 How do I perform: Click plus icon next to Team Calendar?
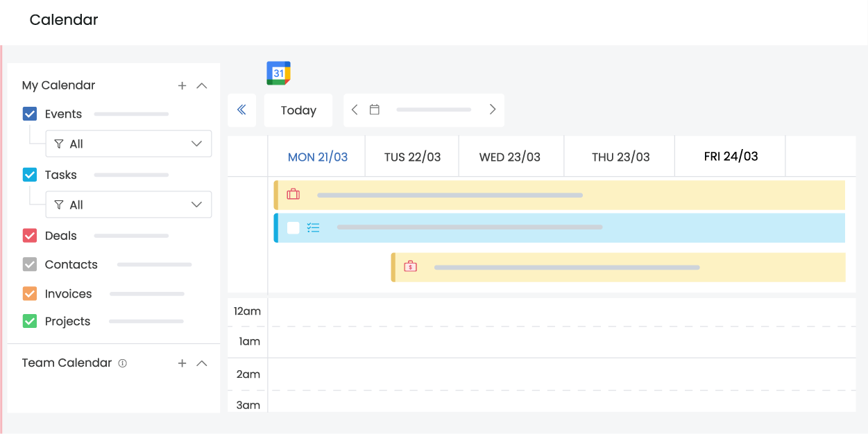point(182,363)
